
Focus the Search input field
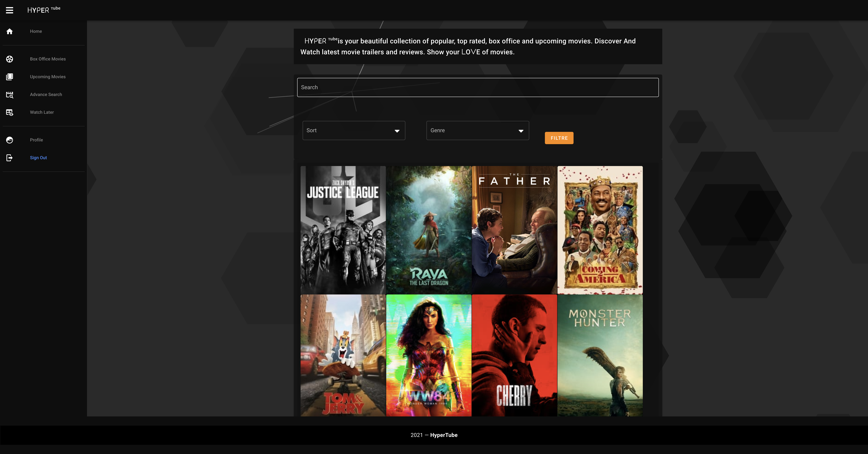pos(478,87)
